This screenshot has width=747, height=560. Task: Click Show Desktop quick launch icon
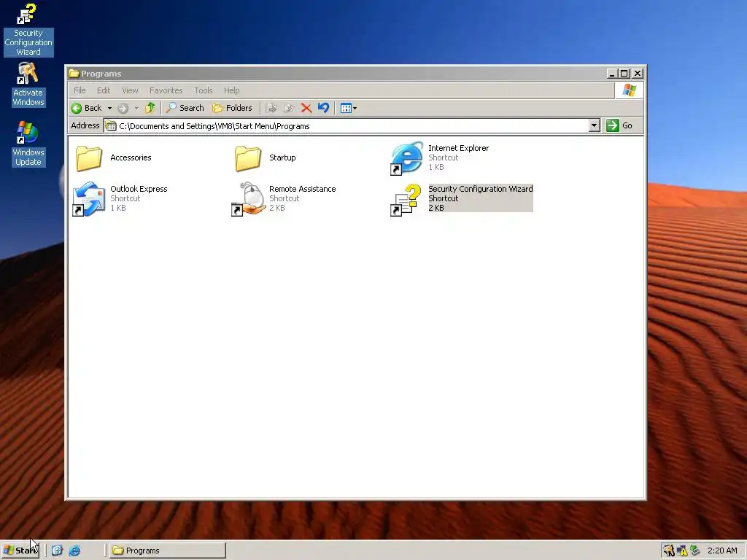pos(57,551)
